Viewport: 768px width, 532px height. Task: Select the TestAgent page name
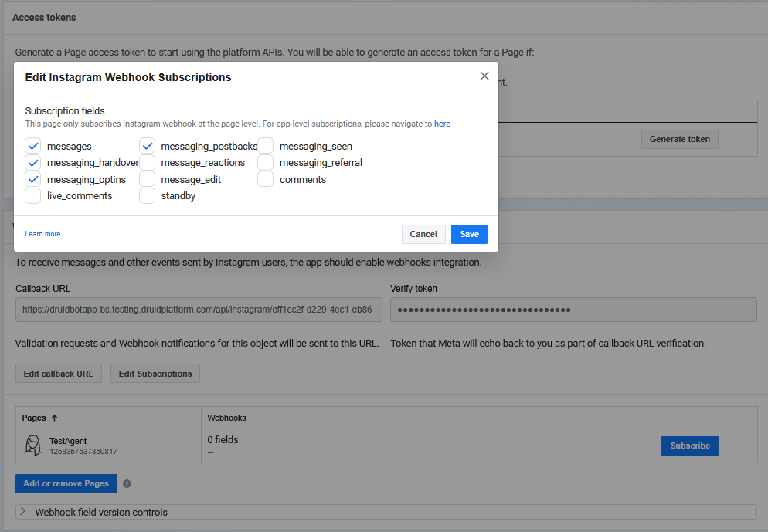click(x=67, y=441)
